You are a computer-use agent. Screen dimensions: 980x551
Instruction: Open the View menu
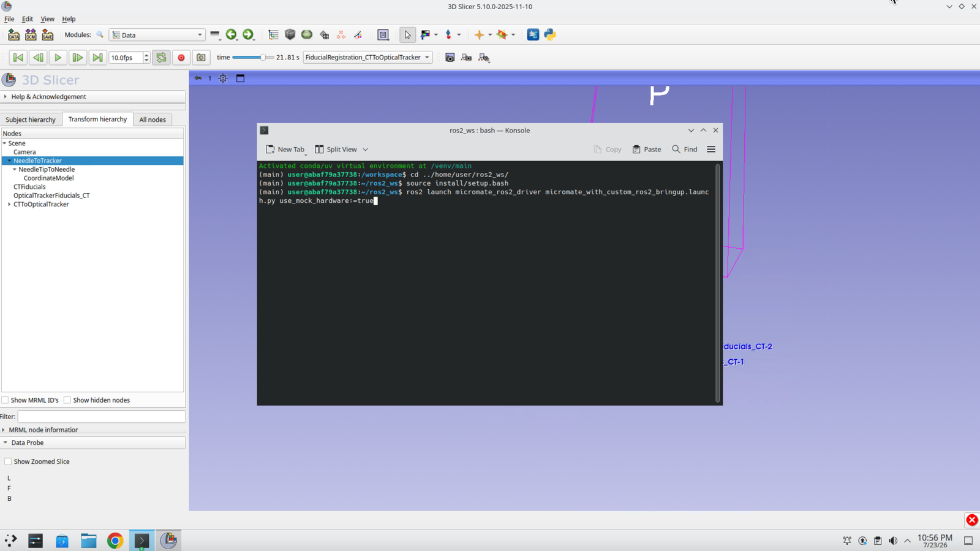click(x=47, y=19)
